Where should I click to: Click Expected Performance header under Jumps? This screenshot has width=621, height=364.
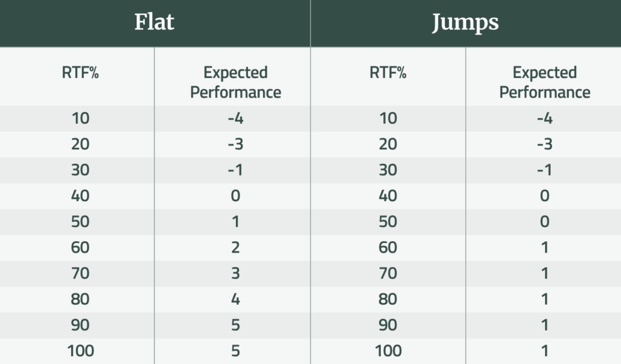point(545,82)
